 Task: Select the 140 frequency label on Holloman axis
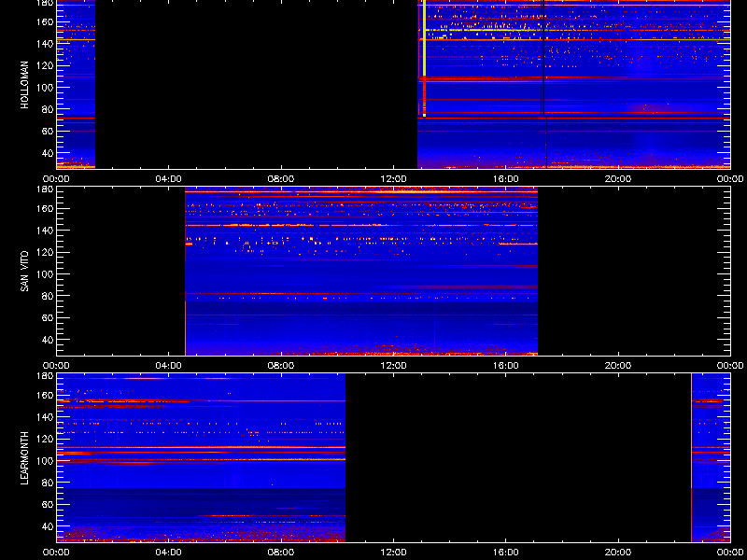pos(47,44)
